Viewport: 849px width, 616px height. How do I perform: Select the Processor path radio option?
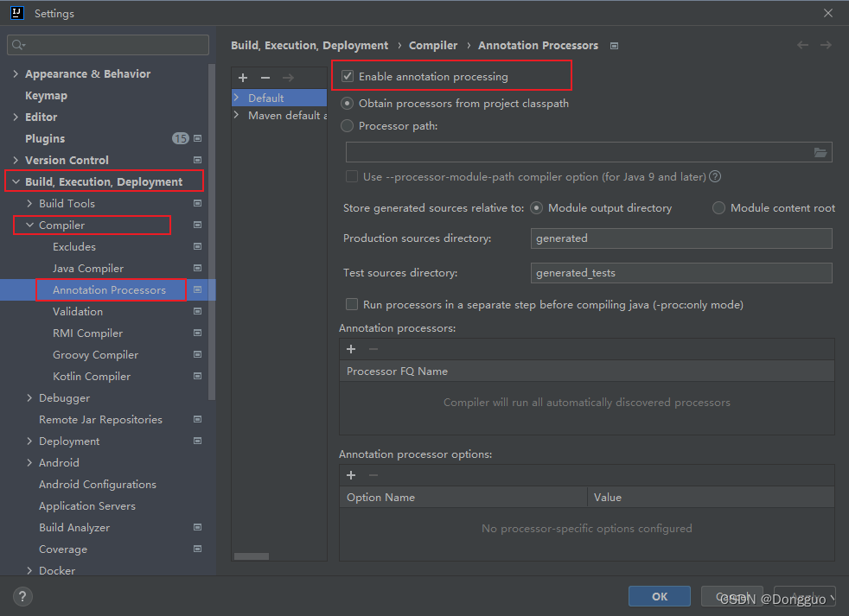point(347,126)
